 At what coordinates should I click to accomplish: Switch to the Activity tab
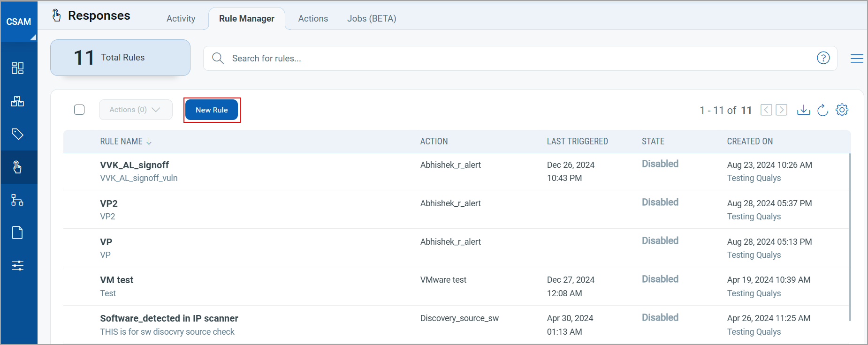coord(181,19)
